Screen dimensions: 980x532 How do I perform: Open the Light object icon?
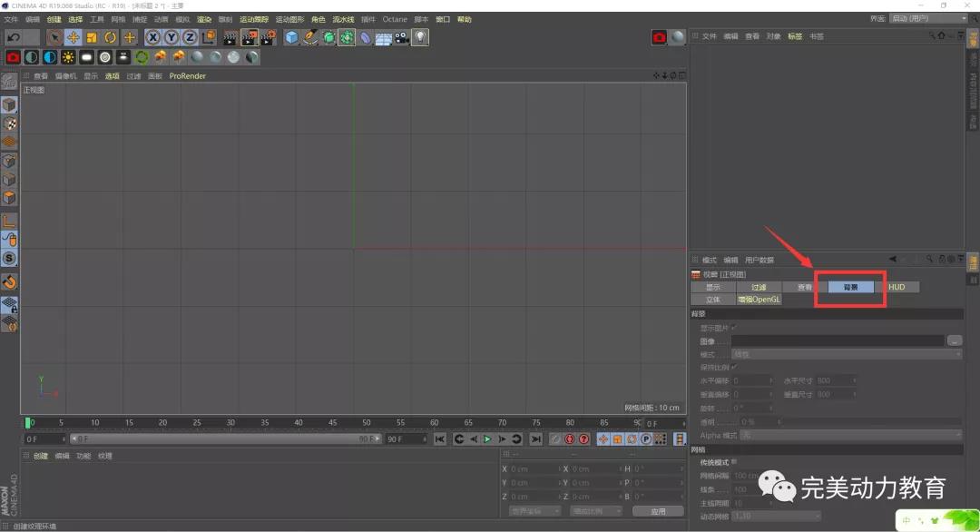[x=420, y=37]
